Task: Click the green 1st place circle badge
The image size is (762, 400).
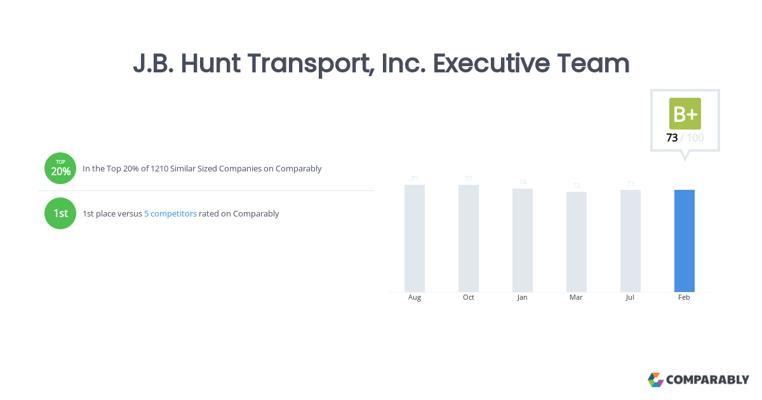Action: point(60,213)
